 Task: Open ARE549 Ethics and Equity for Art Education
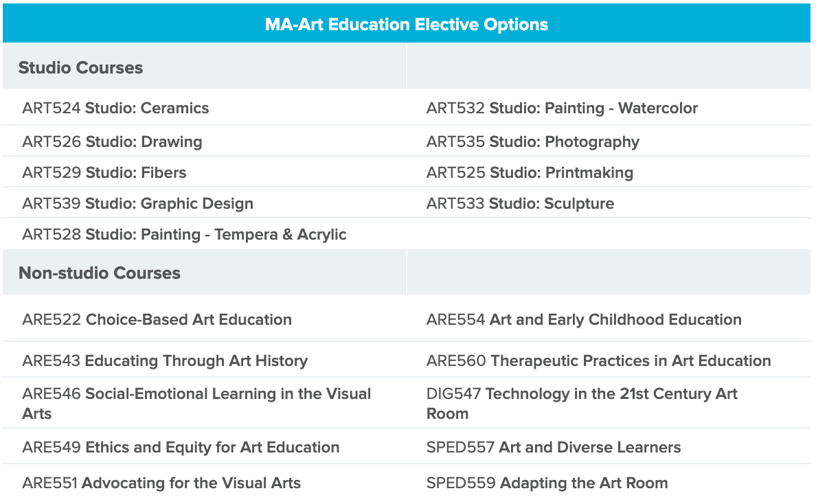[181, 447]
